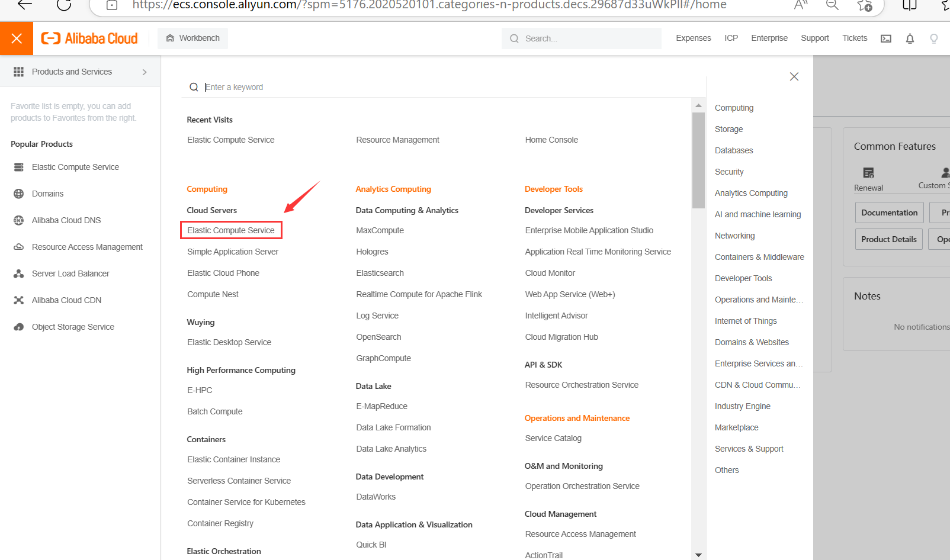This screenshot has height=560, width=950.
Task: Click the Cloud Shell terminal icon
Action: [886, 38]
